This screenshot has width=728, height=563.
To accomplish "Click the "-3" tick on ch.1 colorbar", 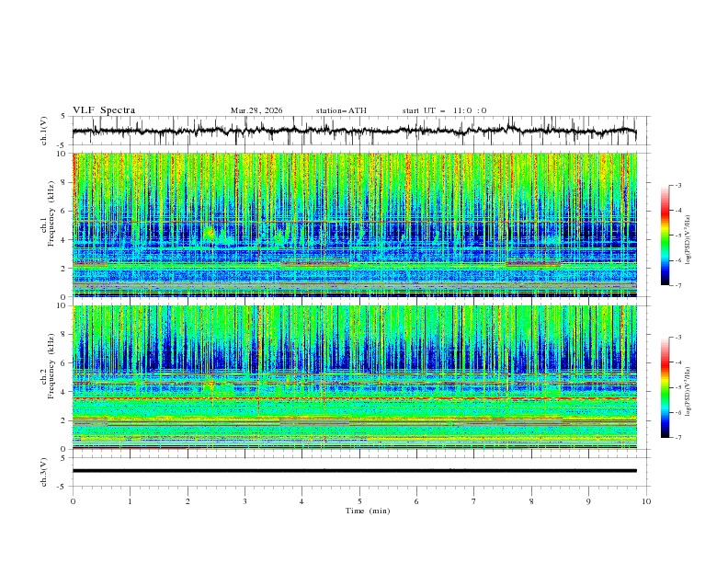I will click(x=678, y=185).
